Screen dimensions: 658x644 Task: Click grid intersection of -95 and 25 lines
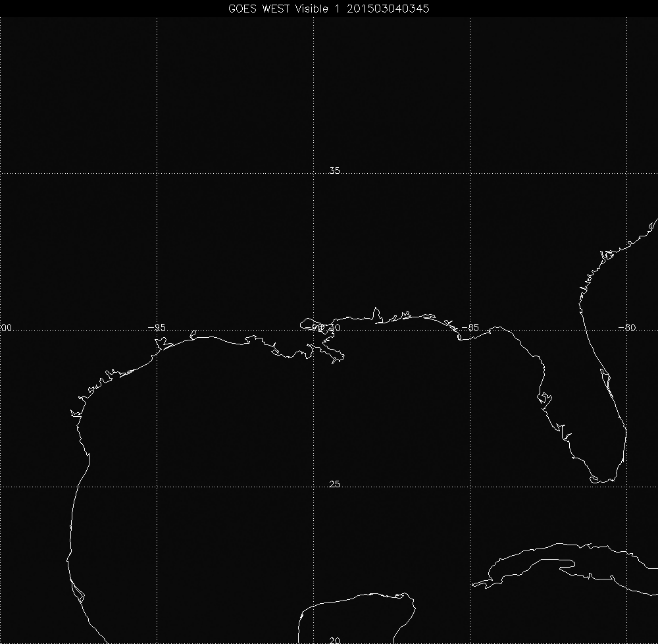tap(157, 487)
